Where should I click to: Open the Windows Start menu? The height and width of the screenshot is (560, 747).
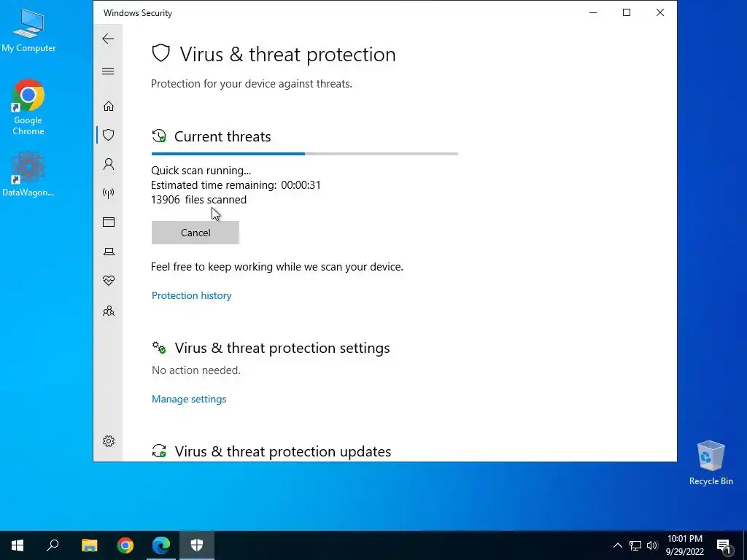[18, 545]
